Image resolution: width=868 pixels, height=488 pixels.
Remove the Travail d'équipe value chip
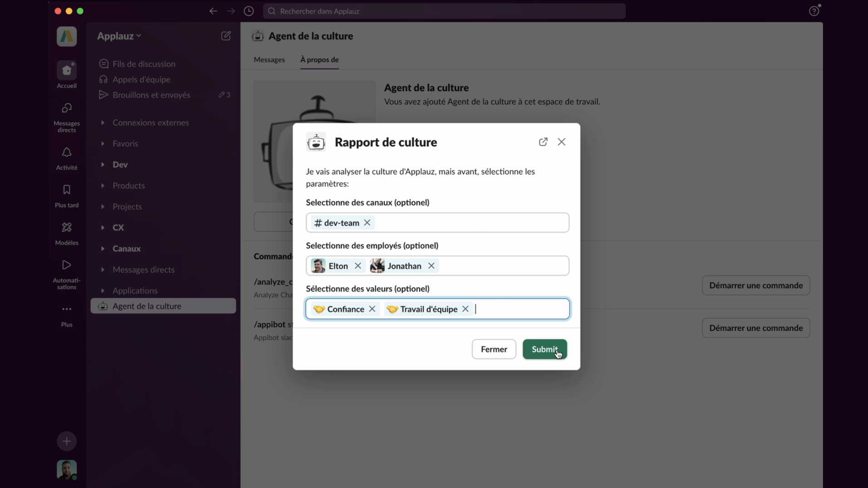click(x=465, y=309)
